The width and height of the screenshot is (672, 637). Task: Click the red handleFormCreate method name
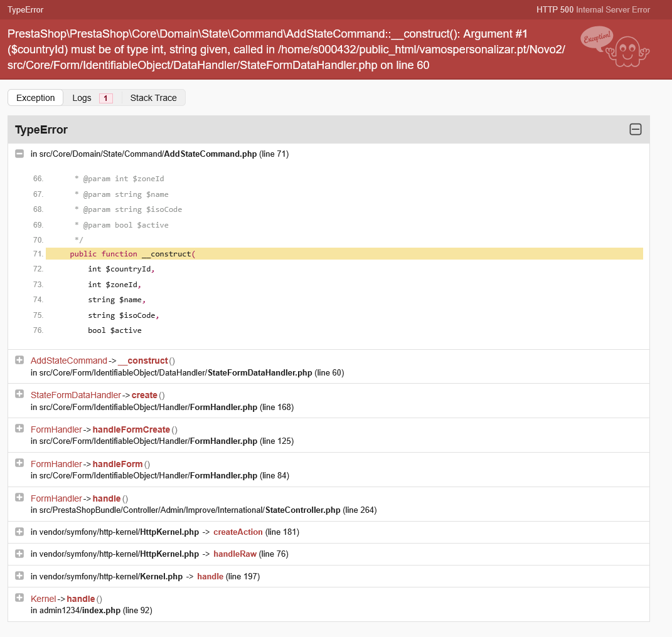coord(131,429)
